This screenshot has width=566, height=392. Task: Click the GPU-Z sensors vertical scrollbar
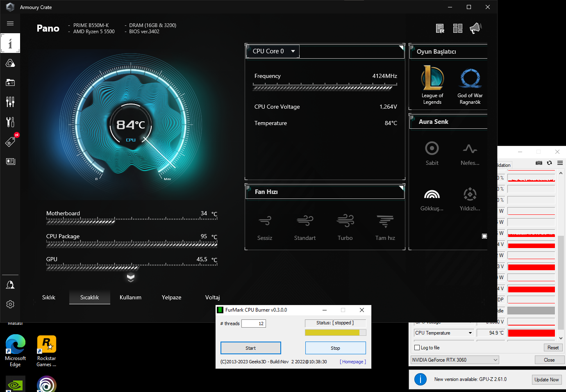(561, 255)
